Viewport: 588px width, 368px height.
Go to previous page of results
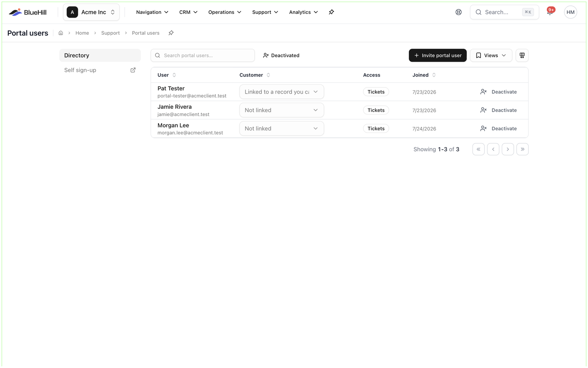point(493,149)
